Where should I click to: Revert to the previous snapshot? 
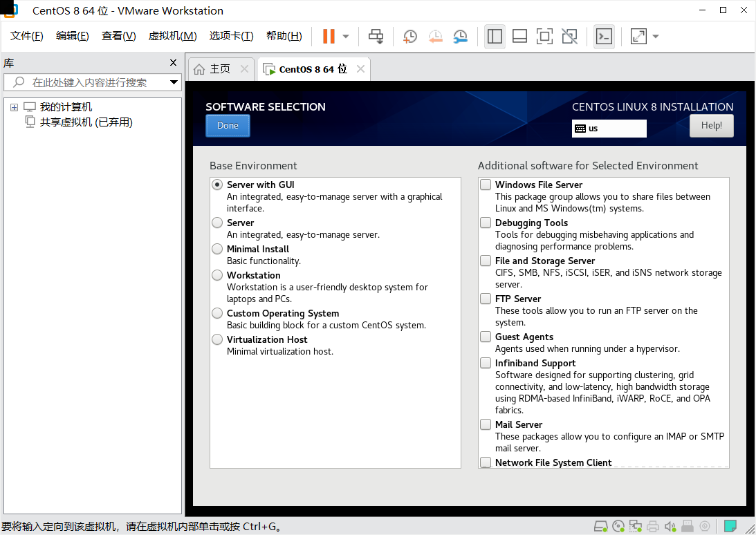[435, 36]
